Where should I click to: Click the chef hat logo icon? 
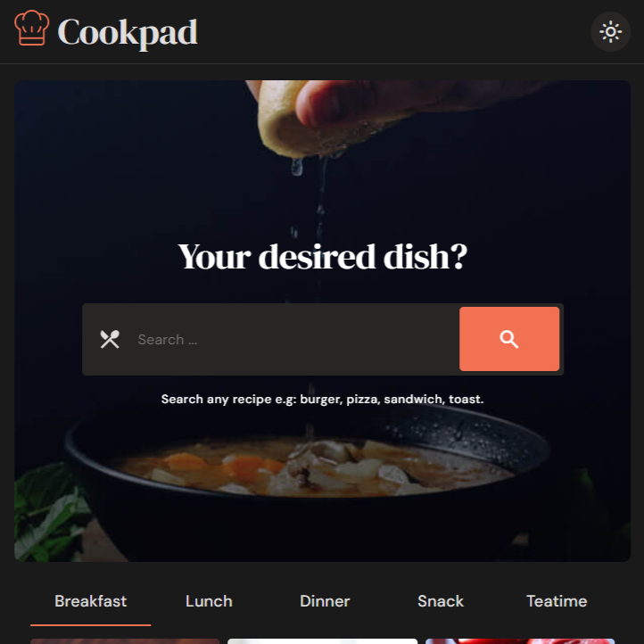[31, 28]
